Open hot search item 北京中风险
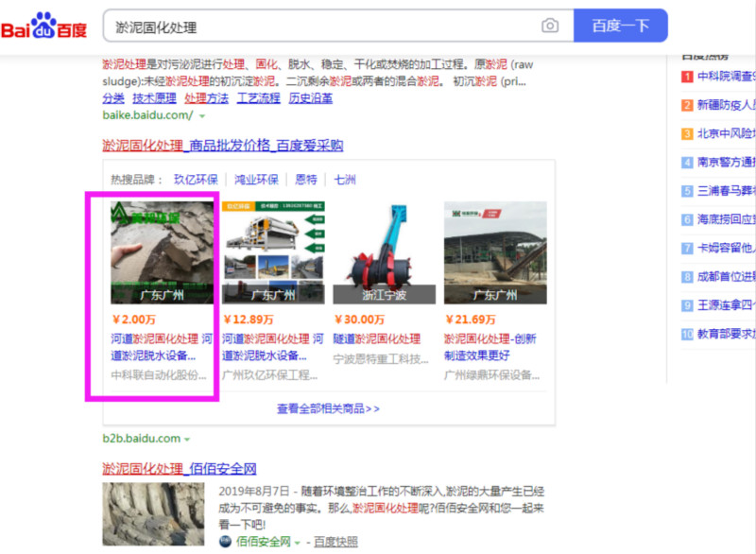 click(x=726, y=133)
